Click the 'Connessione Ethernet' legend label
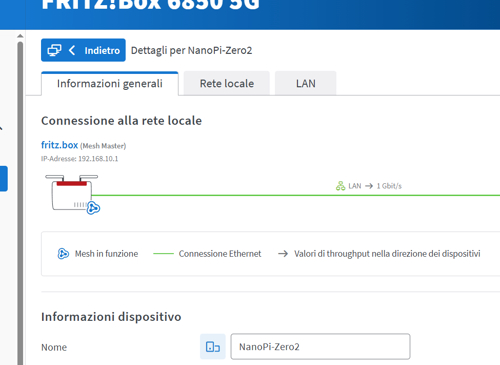 tap(220, 254)
